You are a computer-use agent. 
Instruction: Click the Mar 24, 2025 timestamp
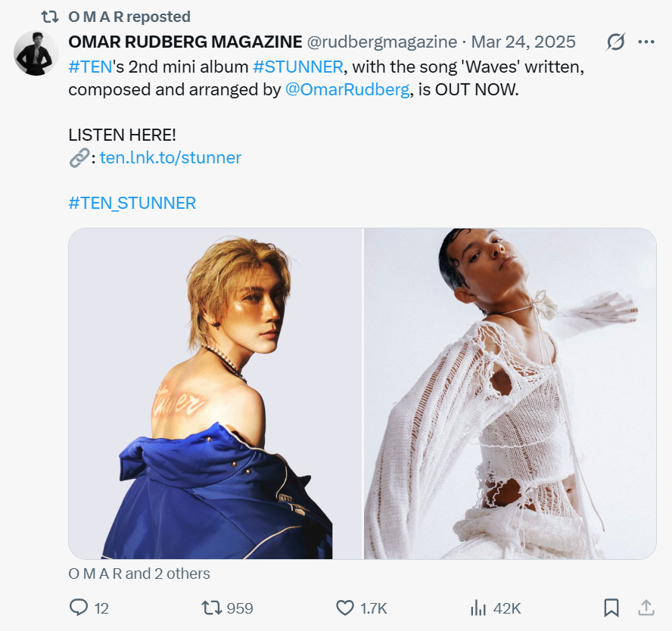tap(524, 42)
